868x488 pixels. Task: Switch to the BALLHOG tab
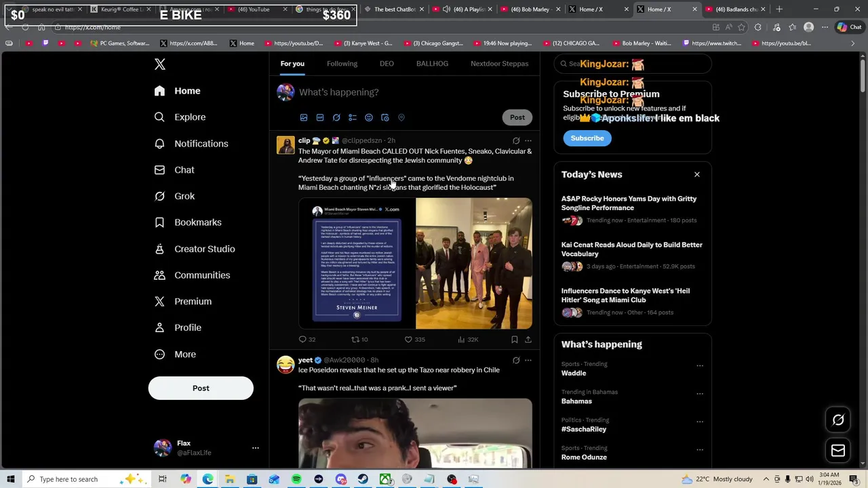point(432,64)
